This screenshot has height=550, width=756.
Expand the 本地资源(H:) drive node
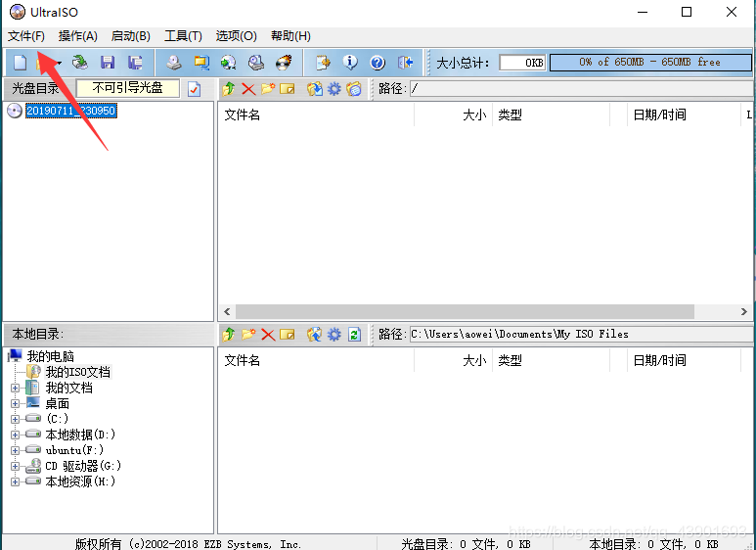tap(15, 481)
